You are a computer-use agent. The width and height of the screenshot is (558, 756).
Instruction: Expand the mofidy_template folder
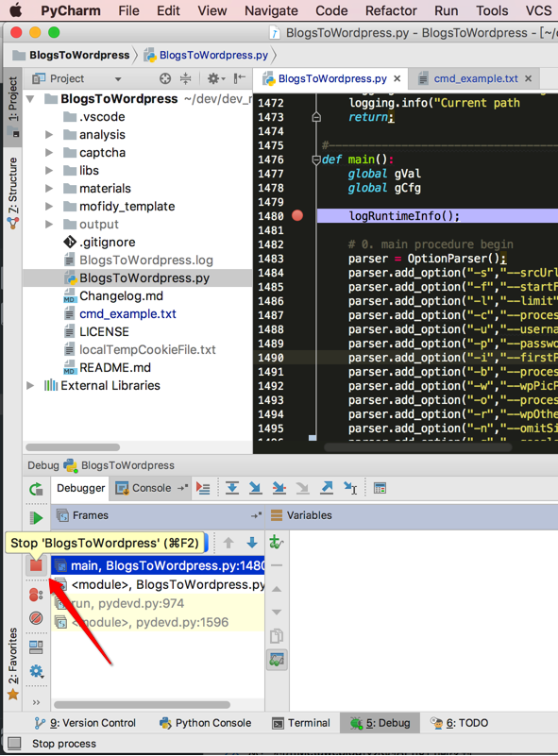coord(49,207)
